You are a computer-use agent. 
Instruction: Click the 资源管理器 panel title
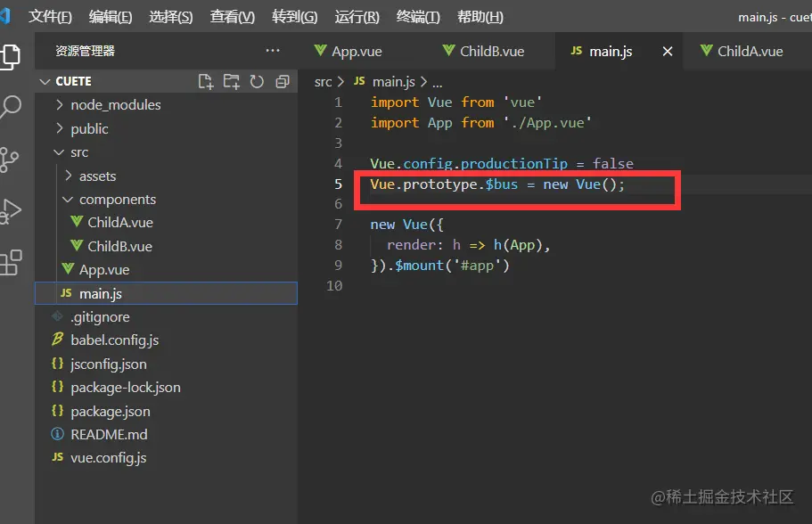tap(85, 51)
